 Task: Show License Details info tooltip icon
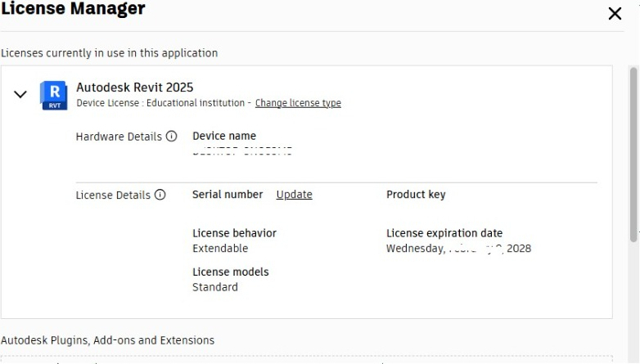160,195
